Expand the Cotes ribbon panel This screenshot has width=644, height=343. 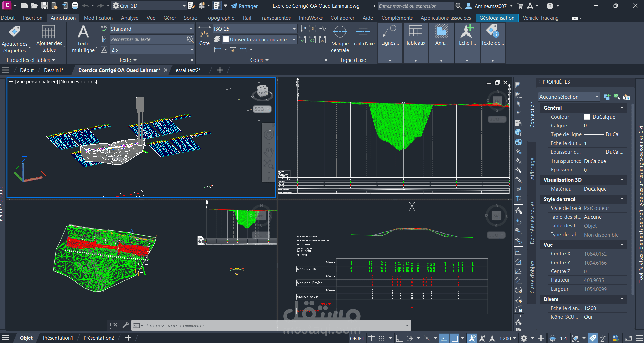pos(259,60)
